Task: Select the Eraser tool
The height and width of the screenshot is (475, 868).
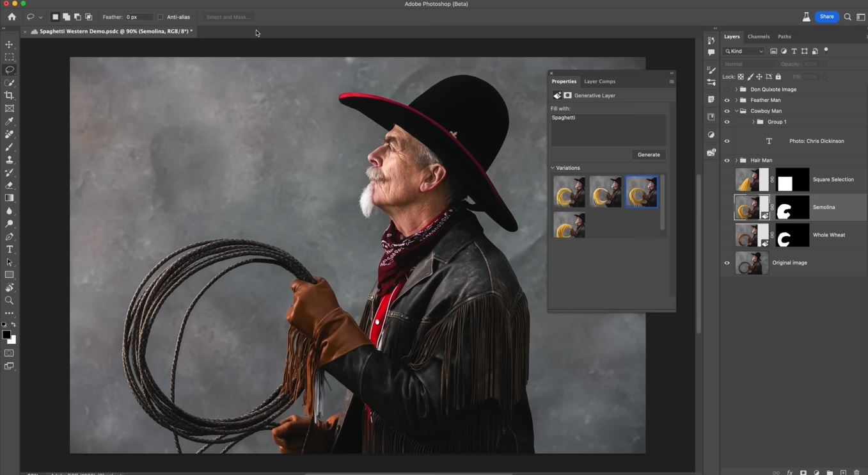Action: pyautogui.click(x=9, y=185)
